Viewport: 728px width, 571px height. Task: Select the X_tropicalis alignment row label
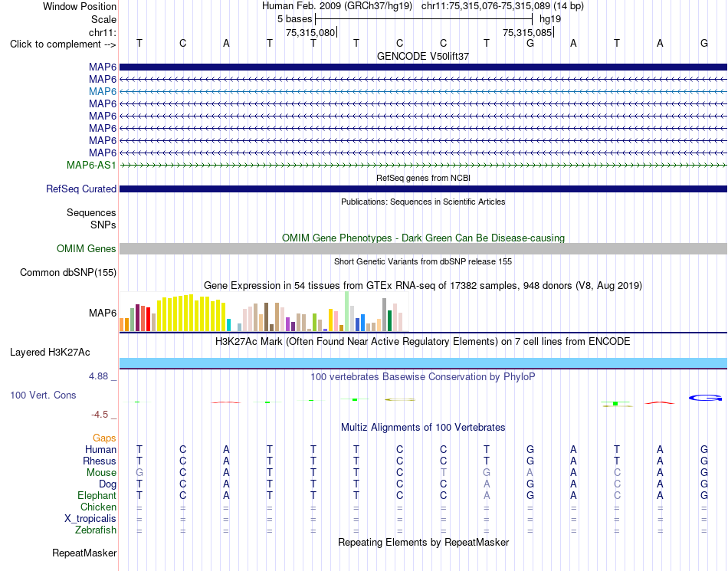coord(90,519)
